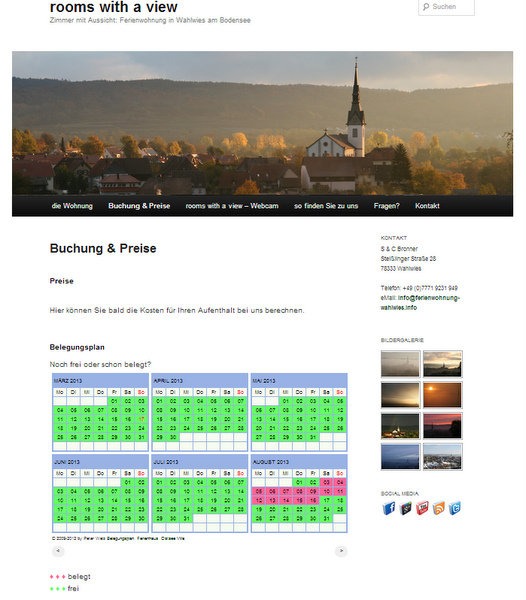Viewport: 526px width, 600px height.
Task: Select 17 in the März 2013 calendar
Action: pyautogui.click(x=141, y=419)
